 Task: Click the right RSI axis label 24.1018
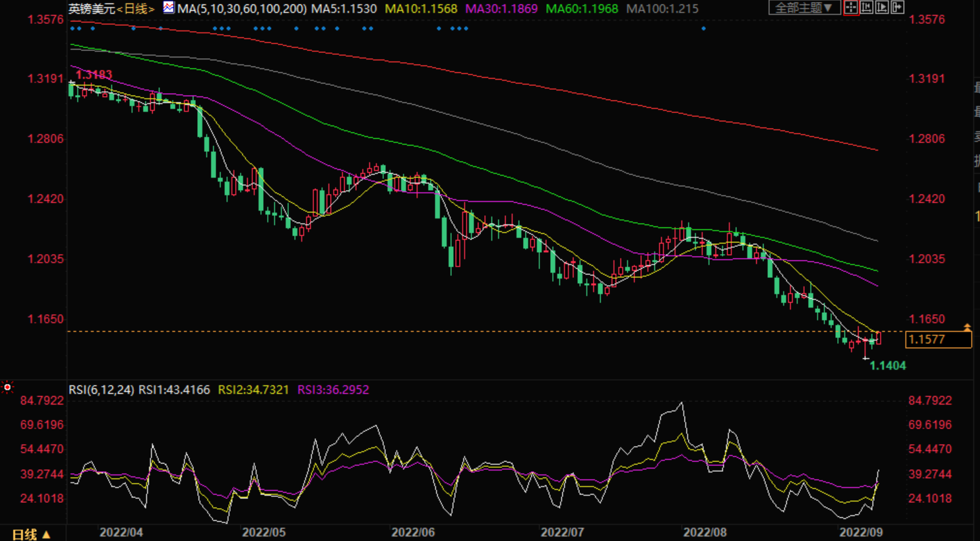[x=930, y=498]
